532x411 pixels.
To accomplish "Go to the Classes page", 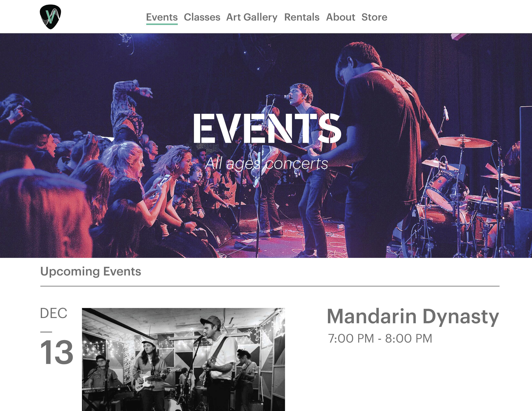I will pos(202,17).
